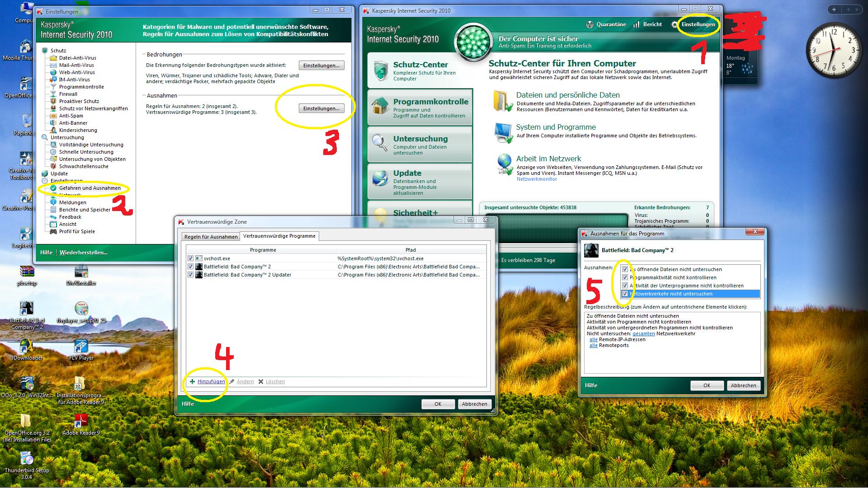This screenshot has height=488, width=868.
Task: Open Dateien und persönliche Daten
Action: 568,95
